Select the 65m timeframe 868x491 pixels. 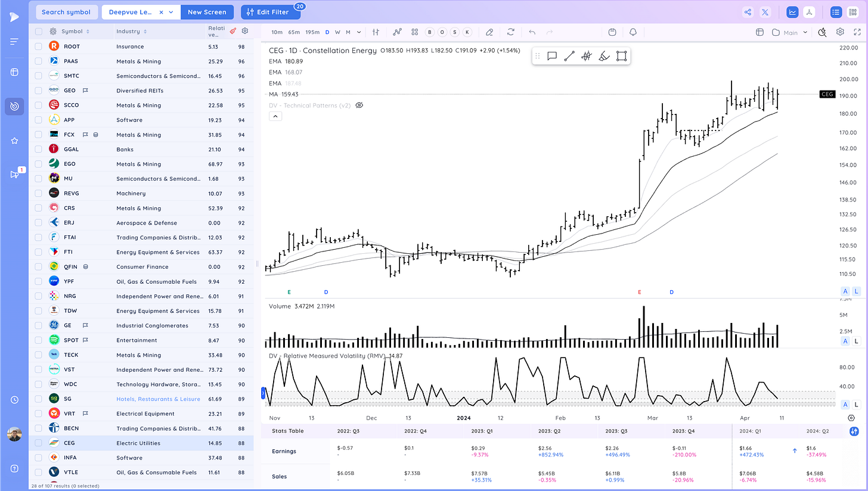[294, 32]
